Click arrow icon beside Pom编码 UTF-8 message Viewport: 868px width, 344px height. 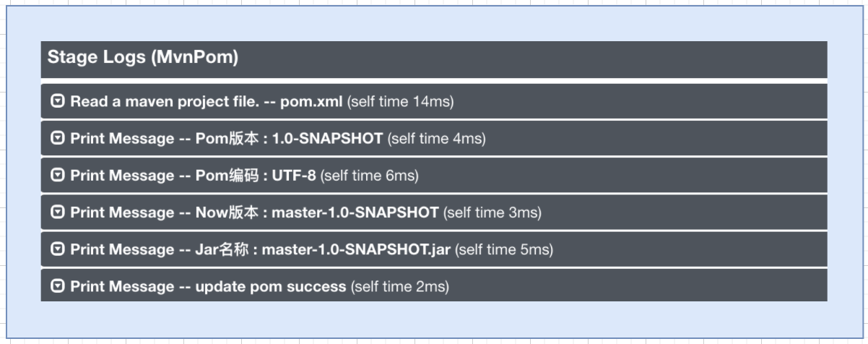(58, 176)
